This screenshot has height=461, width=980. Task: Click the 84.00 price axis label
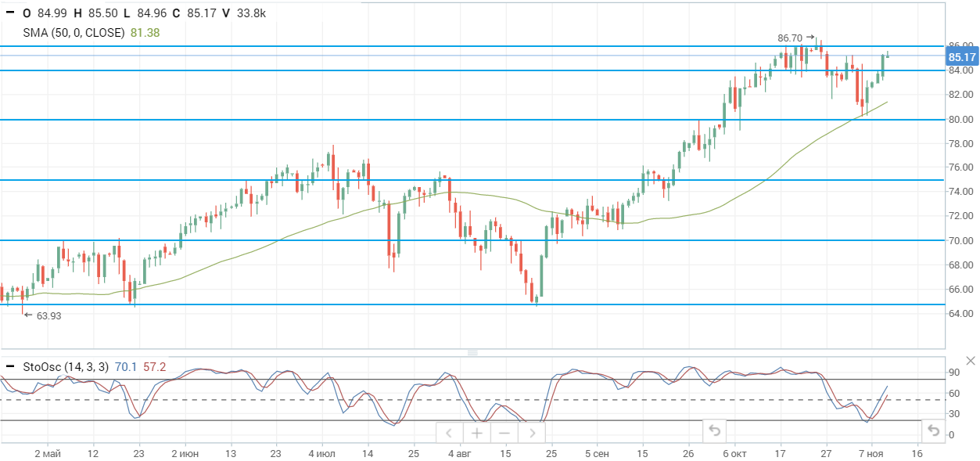pyautogui.click(x=960, y=70)
